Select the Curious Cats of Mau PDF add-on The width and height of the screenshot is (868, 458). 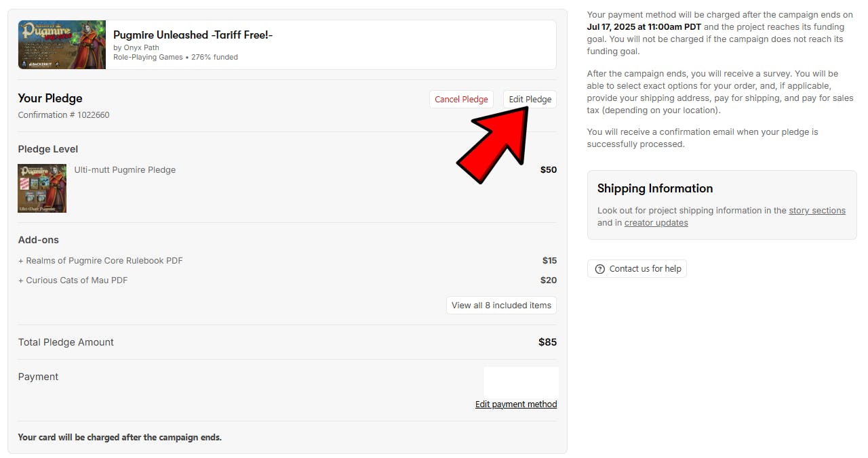point(77,280)
